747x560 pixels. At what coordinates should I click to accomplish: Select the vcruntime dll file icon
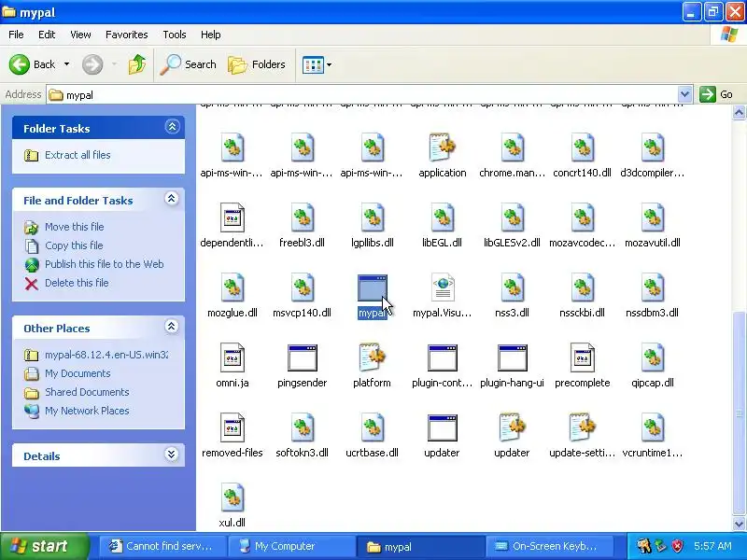click(x=652, y=427)
